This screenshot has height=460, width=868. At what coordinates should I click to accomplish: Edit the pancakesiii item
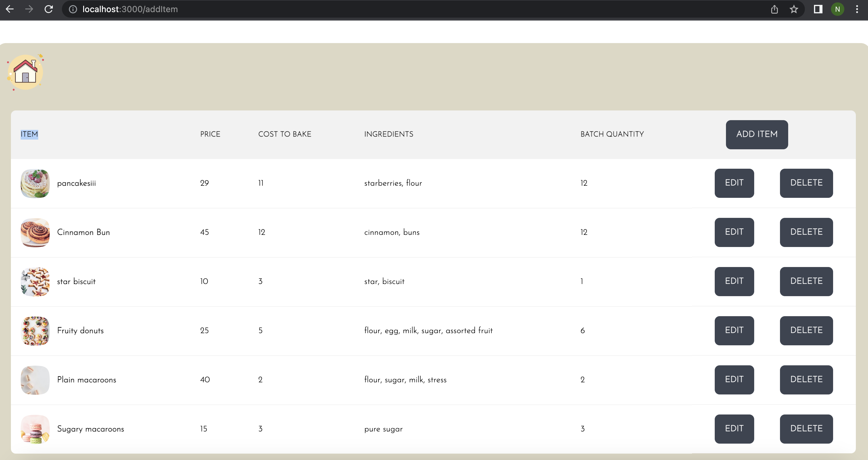pos(734,183)
